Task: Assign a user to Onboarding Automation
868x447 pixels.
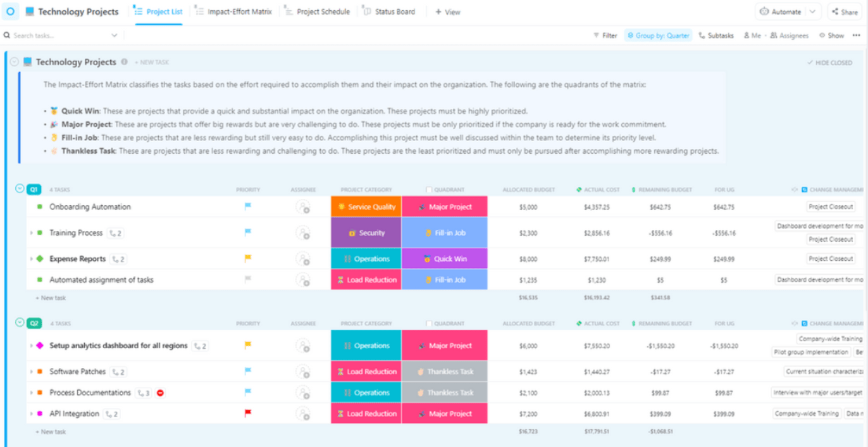Action: pyautogui.click(x=303, y=207)
